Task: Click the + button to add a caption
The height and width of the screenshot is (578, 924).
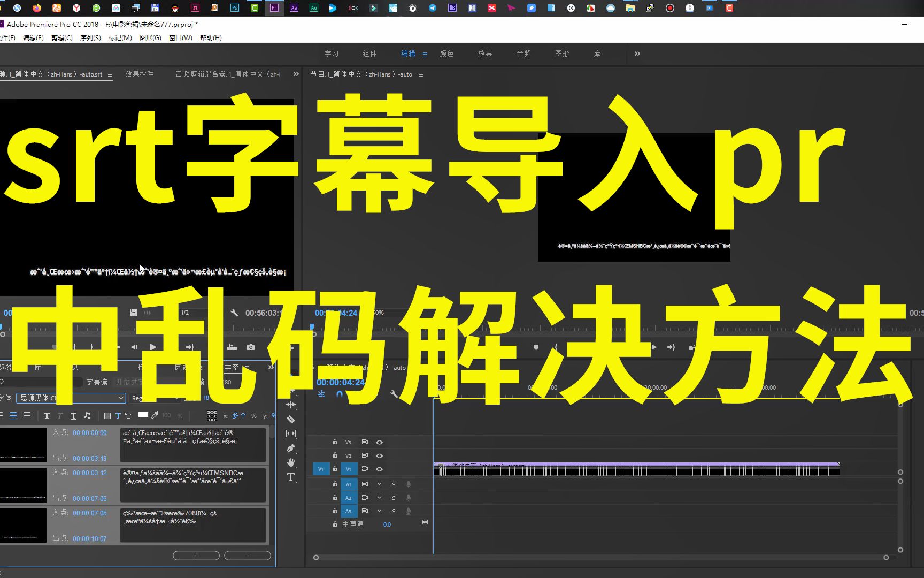Action: 196,555
